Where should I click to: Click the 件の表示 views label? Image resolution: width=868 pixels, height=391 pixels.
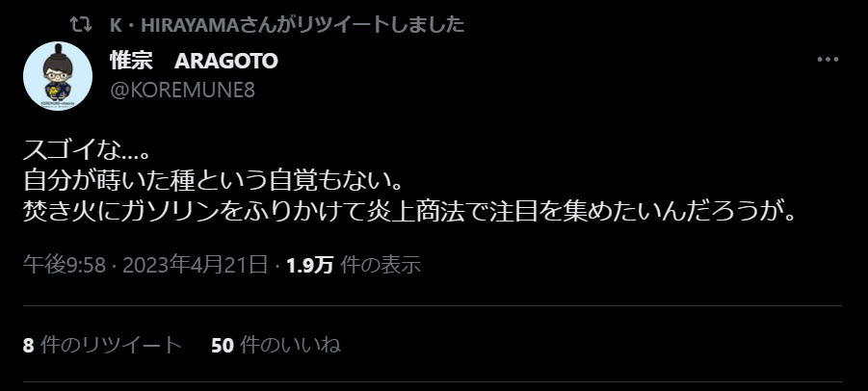click(381, 265)
